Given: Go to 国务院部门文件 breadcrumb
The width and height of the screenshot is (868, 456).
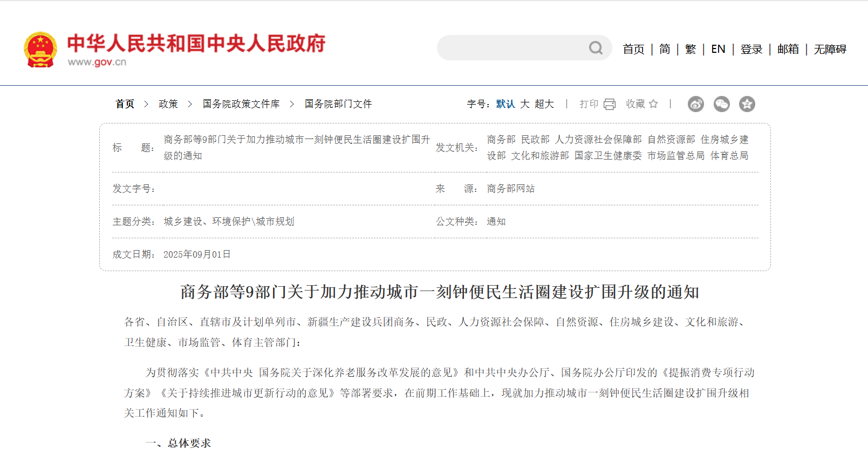Looking at the screenshot, I should tap(338, 104).
